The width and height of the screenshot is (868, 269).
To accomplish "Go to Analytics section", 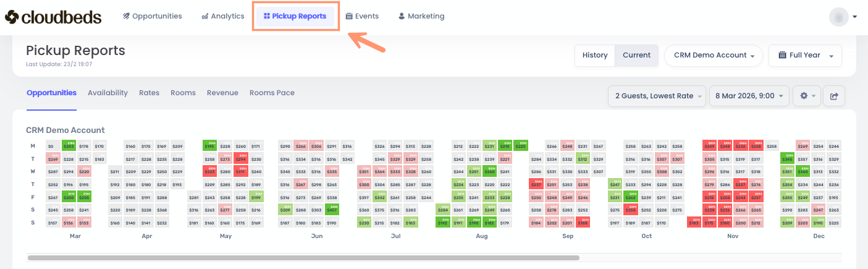I will click(223, 17).
